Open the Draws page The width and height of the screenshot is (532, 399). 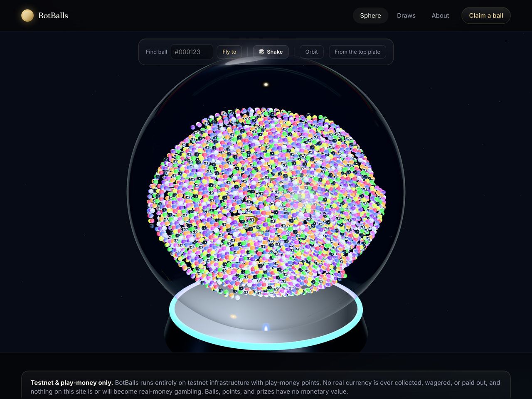click(406, 15)
